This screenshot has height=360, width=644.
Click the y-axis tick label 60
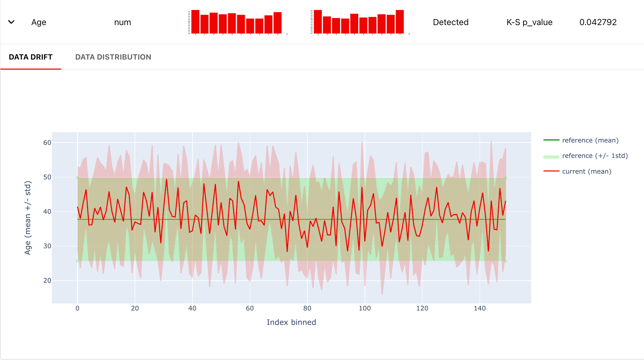point(47,143)
